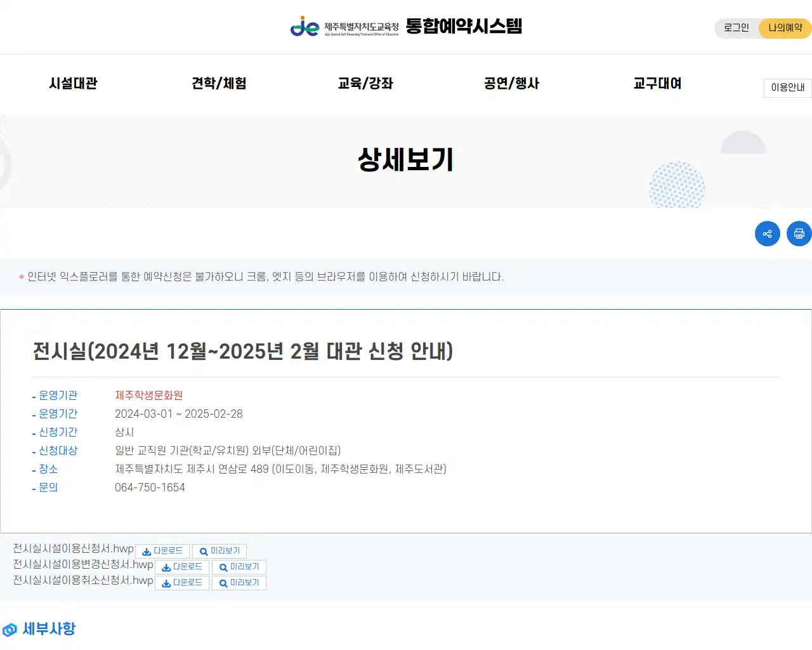Preview 전시실시설이용변경신청서.hwp file
Viewport: 812px width, 650px height.
pos(239,567)
